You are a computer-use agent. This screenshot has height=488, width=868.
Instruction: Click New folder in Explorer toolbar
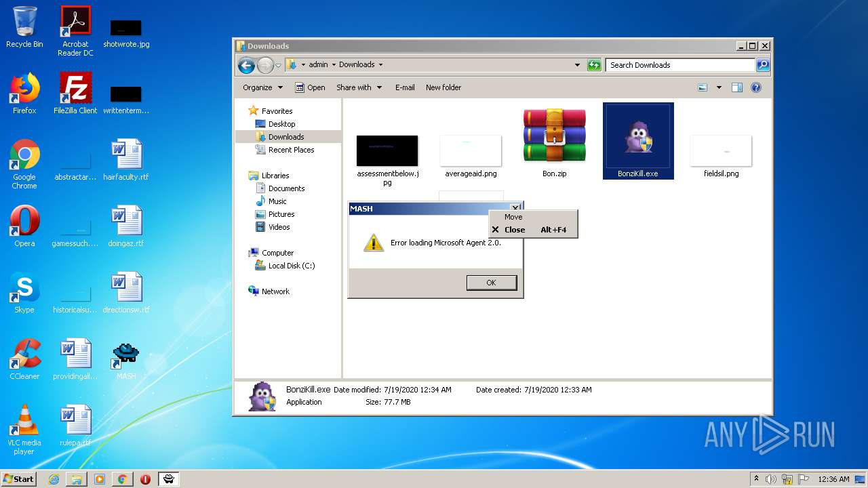pos(443,87)
